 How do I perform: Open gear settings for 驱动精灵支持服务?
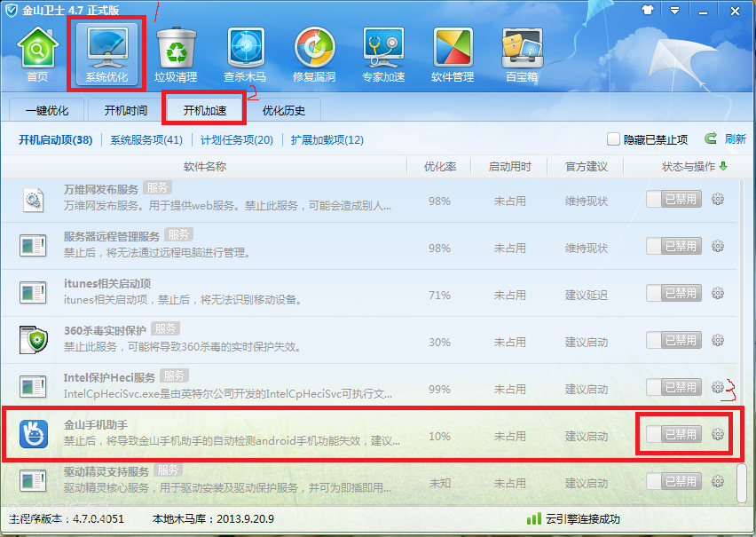point(718,481)
